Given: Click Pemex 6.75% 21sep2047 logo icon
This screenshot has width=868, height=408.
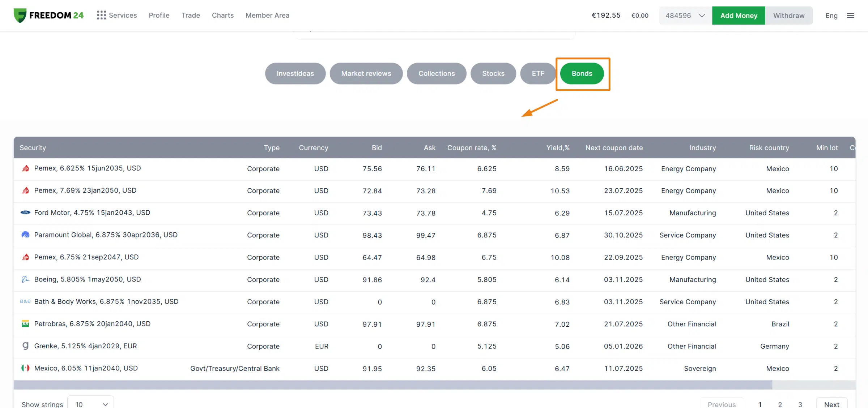Looking at the screenshot, I should 25,257.
